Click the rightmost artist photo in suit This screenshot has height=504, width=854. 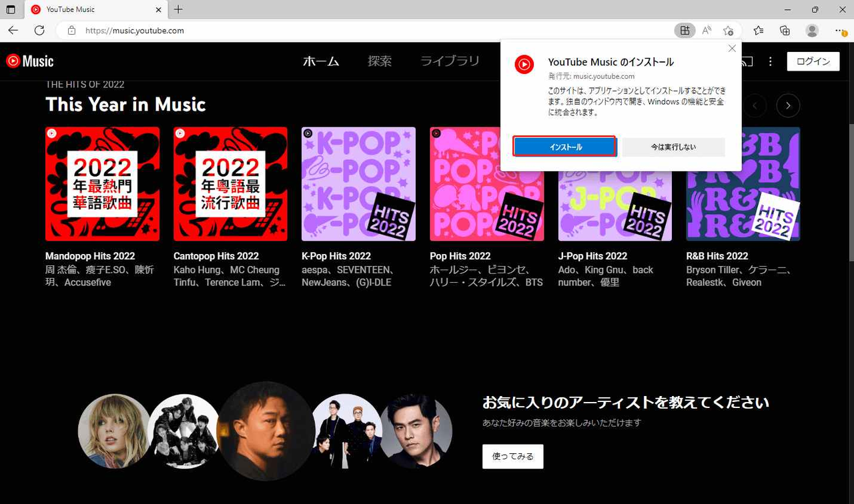pyautogui.click(x=416, y=431)
